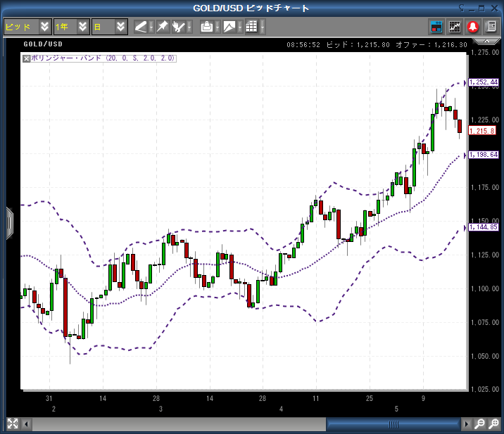
Task: Zoom out the chart with magnifier minus
Action: pyautogui.click(x=479, y=424)
